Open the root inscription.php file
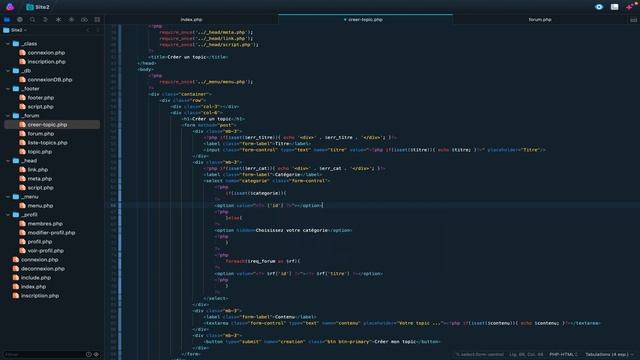The height and width of the screenshot is (360, 640). point(40,295)
